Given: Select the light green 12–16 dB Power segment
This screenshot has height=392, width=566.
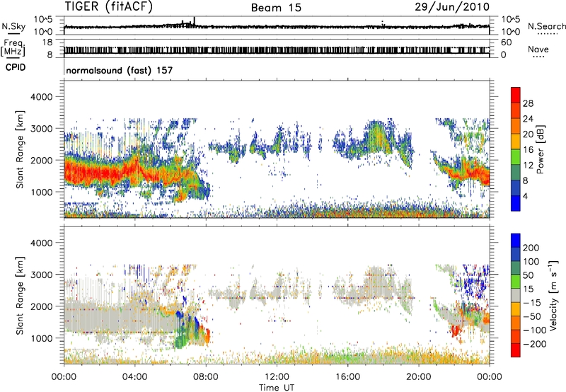Looking at the screenshot, I should pyautogui.click(x=516, y=157).
